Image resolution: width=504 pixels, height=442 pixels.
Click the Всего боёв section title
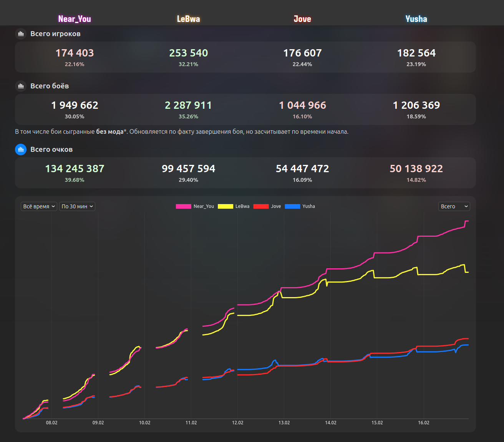point(50,86)
